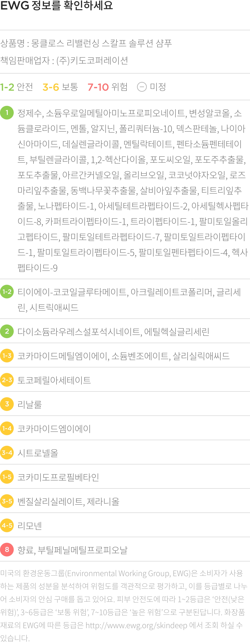Click the 미정 circle minus icon

[x=142, y=87]
